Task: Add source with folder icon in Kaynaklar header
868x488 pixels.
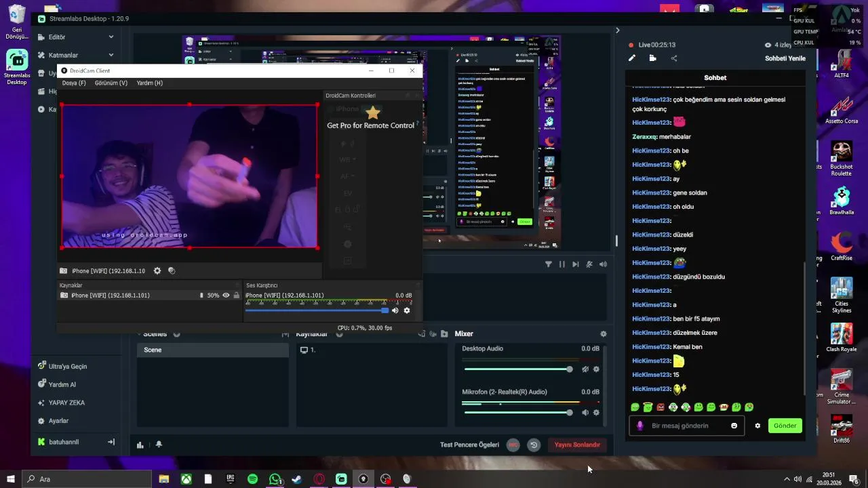Action: pos(444,333)
